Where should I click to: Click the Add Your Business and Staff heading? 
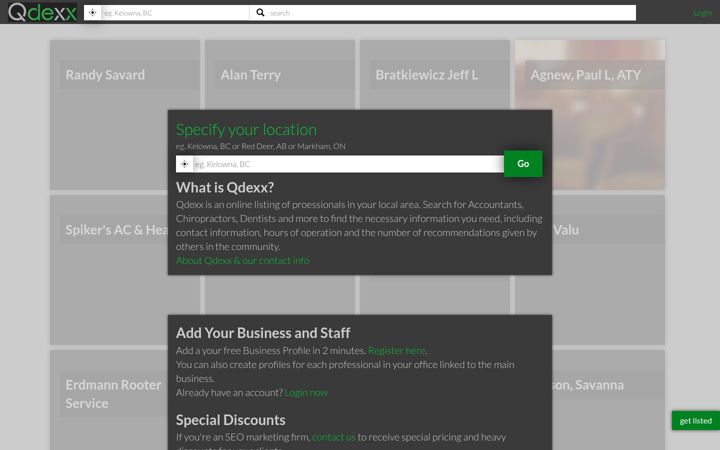point(263,333)
